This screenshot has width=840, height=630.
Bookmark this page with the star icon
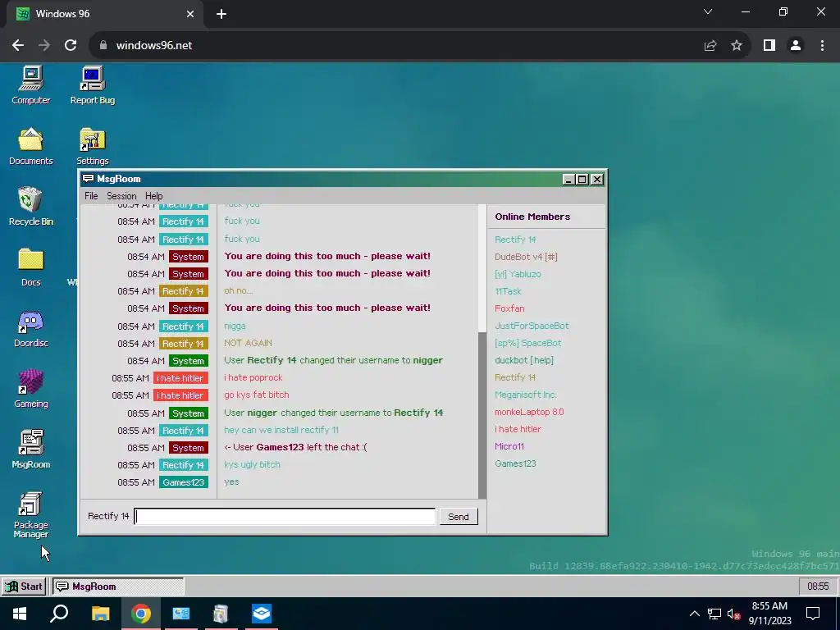tap(737, 46)
